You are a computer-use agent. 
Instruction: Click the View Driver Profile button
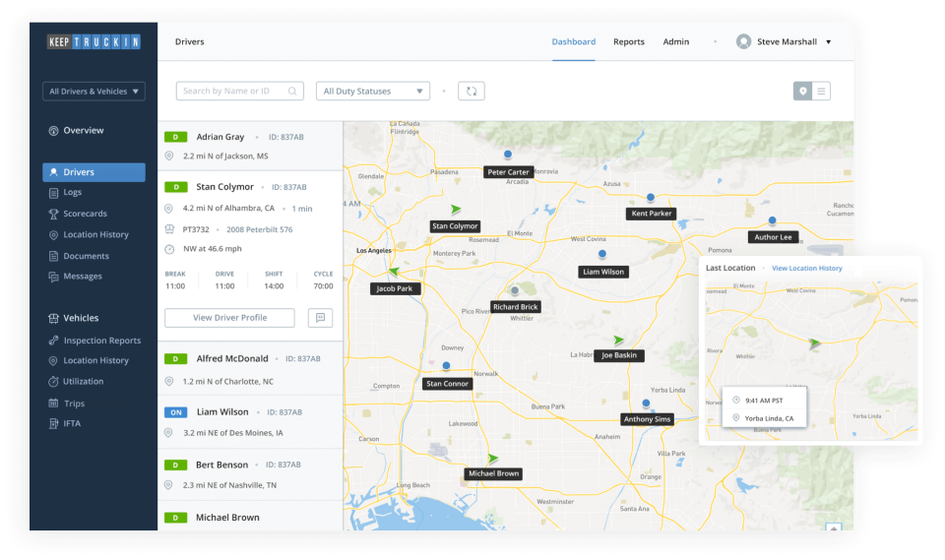coord(229,318)
